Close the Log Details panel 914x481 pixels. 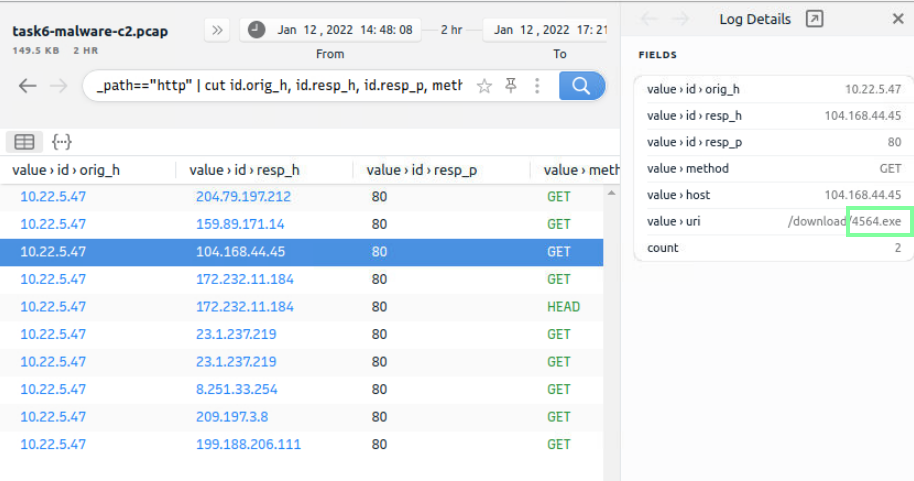click(x=897, y=19)
